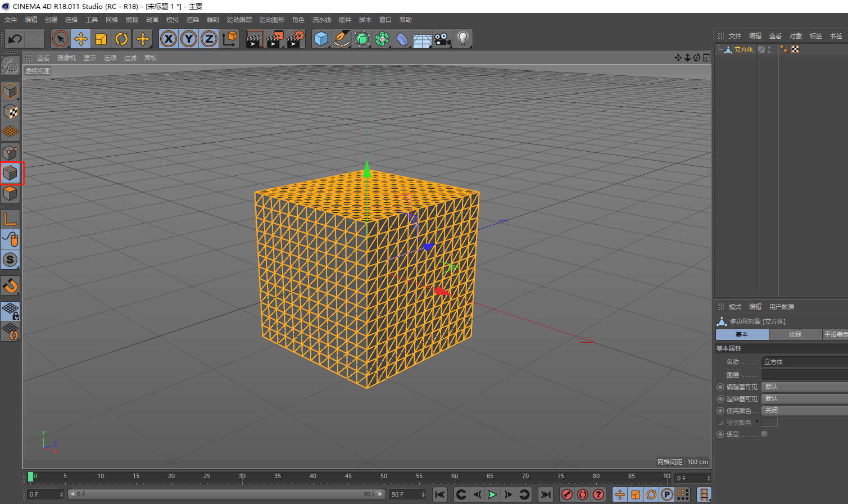Viewport: 848px width, 504px height.
Task: Activate the highlighted Move tool
Action: coord(81,39)
